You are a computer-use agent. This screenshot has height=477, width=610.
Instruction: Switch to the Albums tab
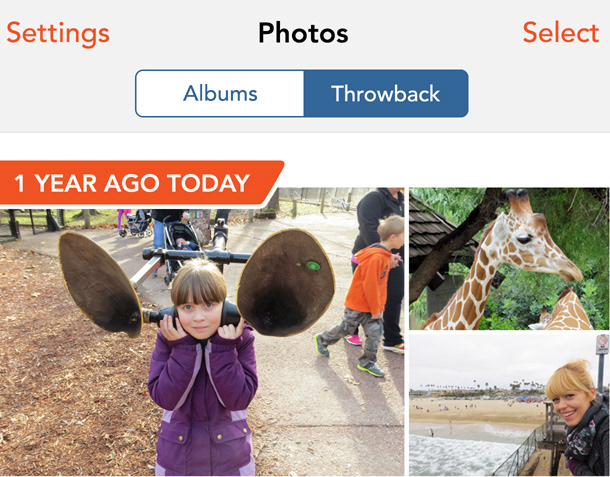click(220, 93)
